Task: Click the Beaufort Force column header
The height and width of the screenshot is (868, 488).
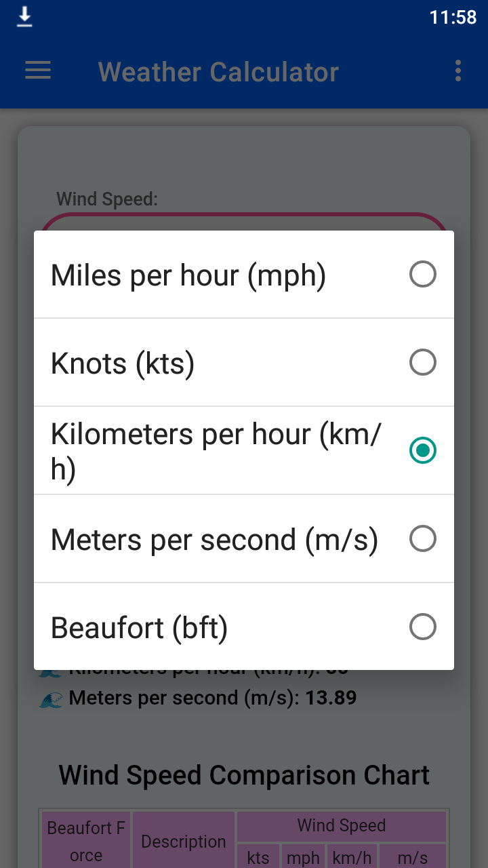Action: click(86, 842)
